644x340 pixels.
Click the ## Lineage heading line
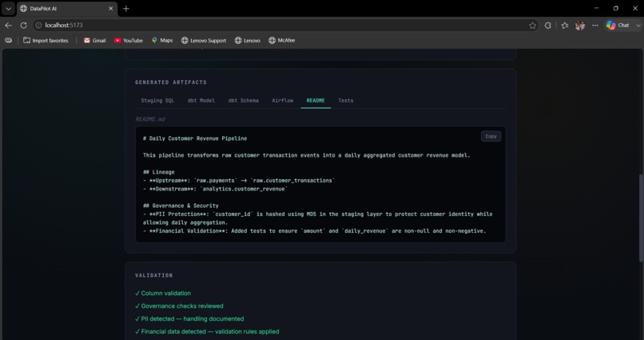point(158,172)
